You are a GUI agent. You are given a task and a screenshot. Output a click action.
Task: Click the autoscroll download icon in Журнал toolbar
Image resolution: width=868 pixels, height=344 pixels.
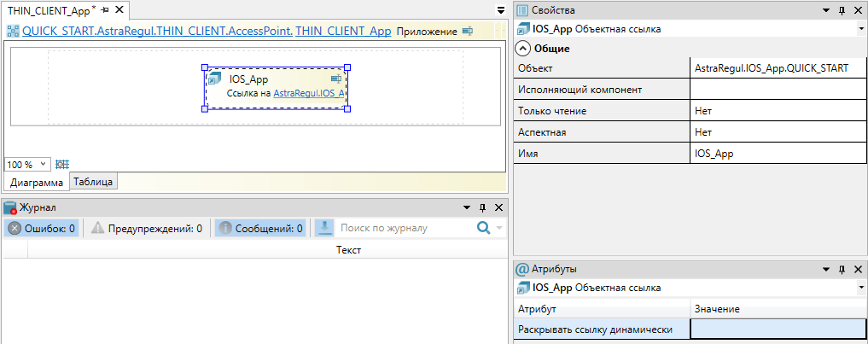coord(324,228)
